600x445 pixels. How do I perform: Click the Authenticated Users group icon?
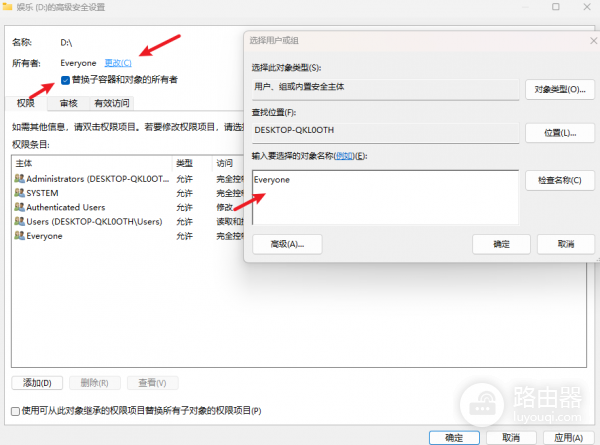click(x=20, y=207)
